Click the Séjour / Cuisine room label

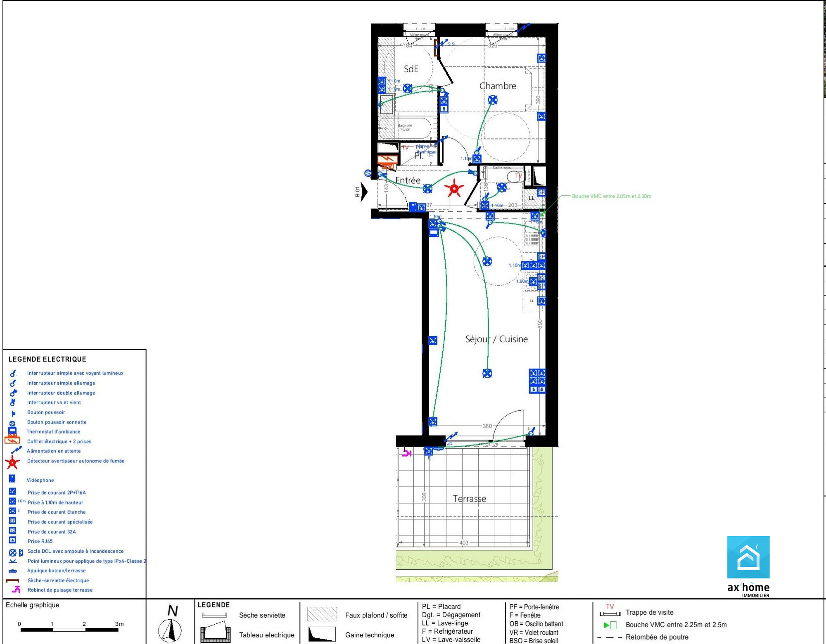point(496,339)
